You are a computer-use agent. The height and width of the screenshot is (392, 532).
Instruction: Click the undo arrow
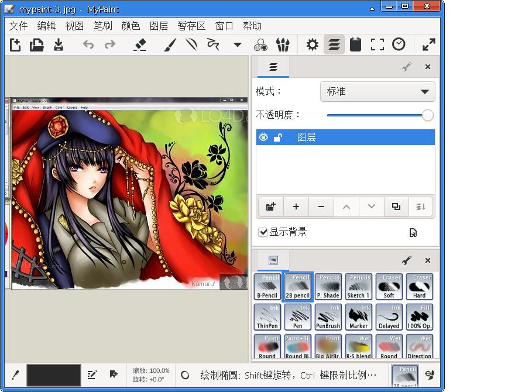coord(88,44)
